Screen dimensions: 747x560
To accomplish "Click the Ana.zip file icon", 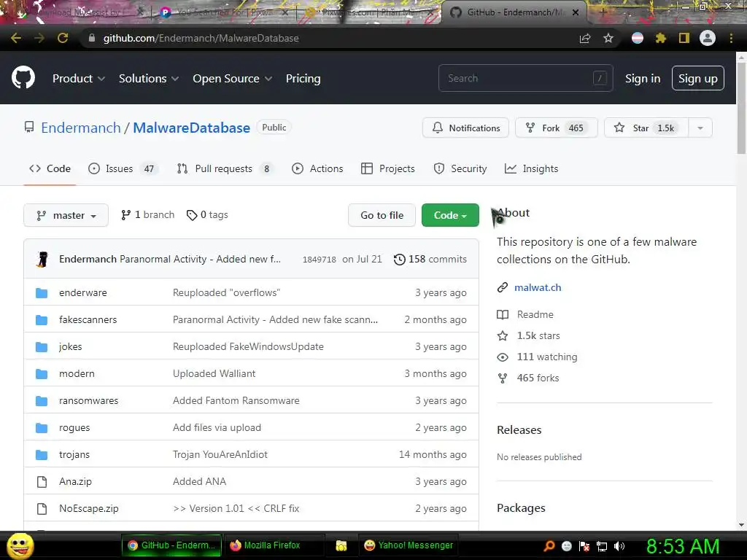I will click(x=42, y=482).
